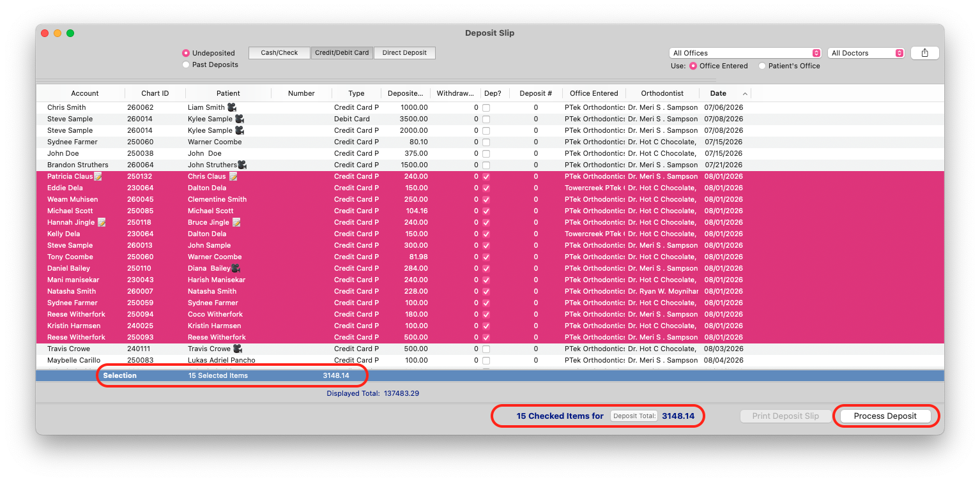The height and width of the screenshot is (482, 980).
Task: Click the date 08/04/2026
Action: pyautogui.click(x=723, y=360)
